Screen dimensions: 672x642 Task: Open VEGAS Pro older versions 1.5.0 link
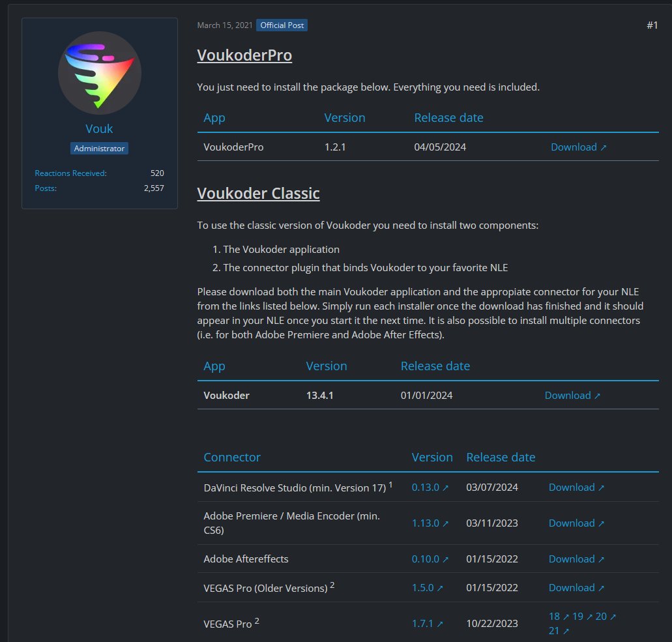click(x=428, y=587)
